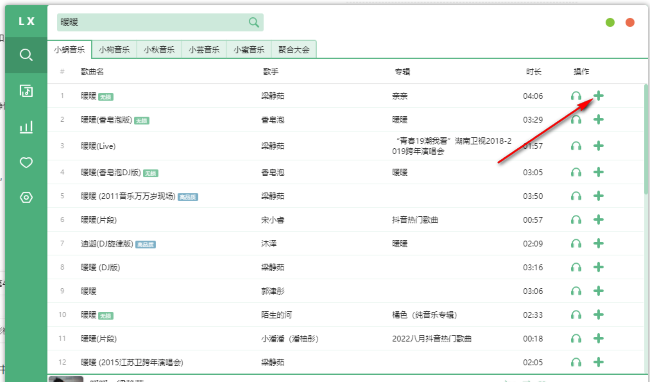Open the song list sidebar icon
The image size is (650, 382).
click(x=26, y=91)
